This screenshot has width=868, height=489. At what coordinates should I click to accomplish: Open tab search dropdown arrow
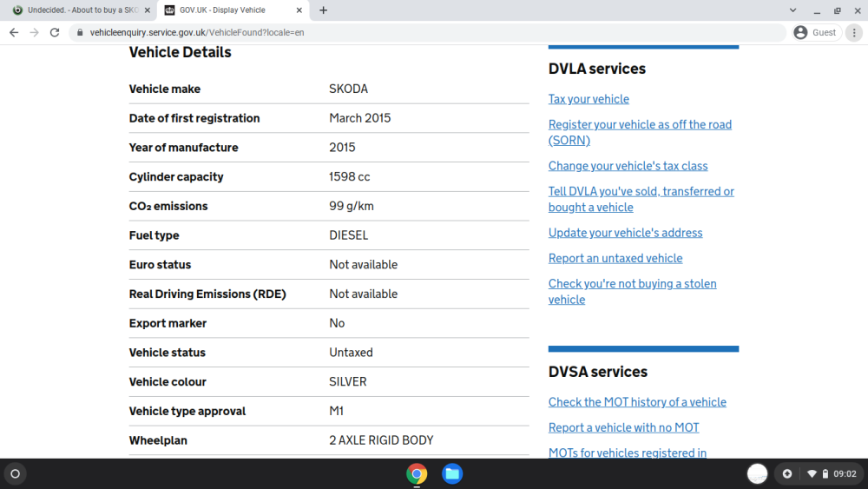tap(792, 10)
